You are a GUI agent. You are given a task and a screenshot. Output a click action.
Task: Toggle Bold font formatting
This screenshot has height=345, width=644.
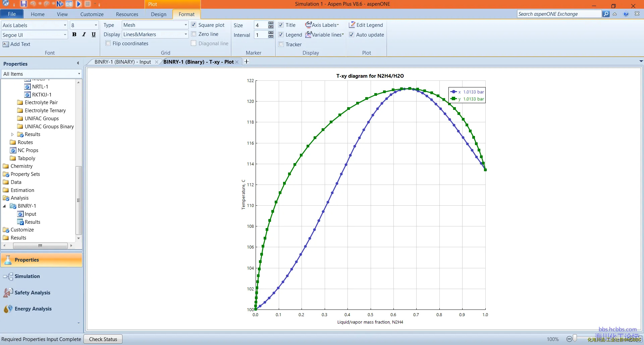tap(74, 34)
